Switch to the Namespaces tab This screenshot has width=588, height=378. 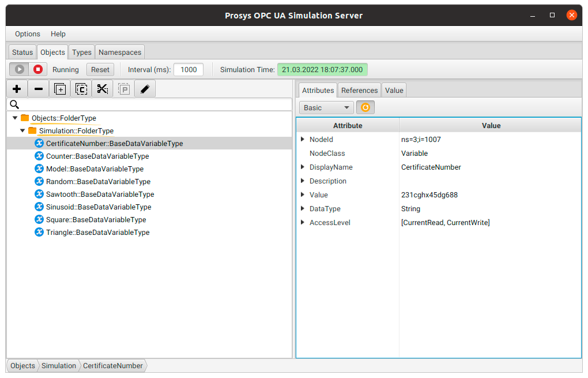pos(120,52)
